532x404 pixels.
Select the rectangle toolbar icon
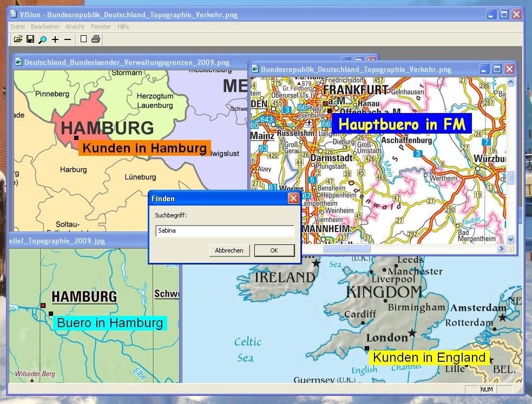tap(83, 39)
